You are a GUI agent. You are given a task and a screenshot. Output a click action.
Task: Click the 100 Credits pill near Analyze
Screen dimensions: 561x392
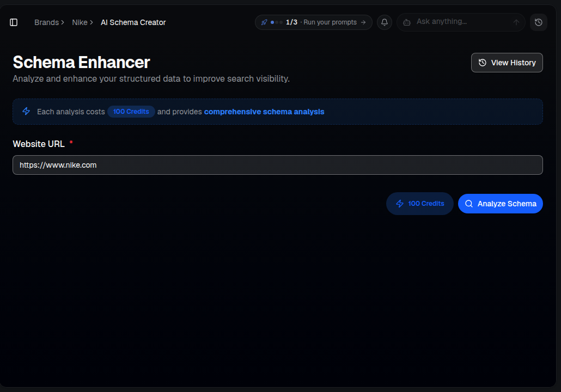(420, 204)
